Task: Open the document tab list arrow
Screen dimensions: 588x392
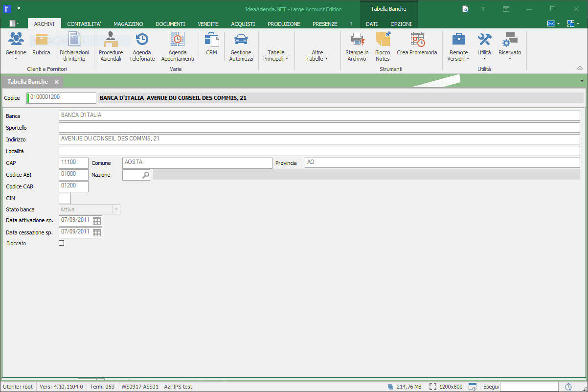Action: [582, 81]
